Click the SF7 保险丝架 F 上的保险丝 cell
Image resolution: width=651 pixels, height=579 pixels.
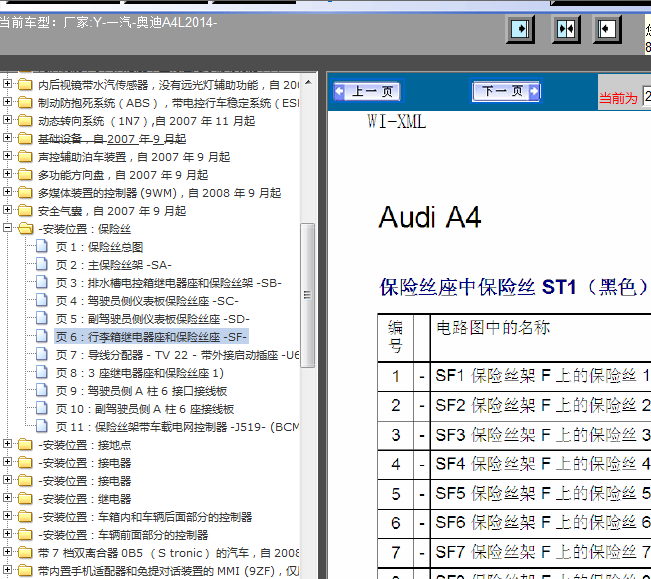(x=541, y=553)
